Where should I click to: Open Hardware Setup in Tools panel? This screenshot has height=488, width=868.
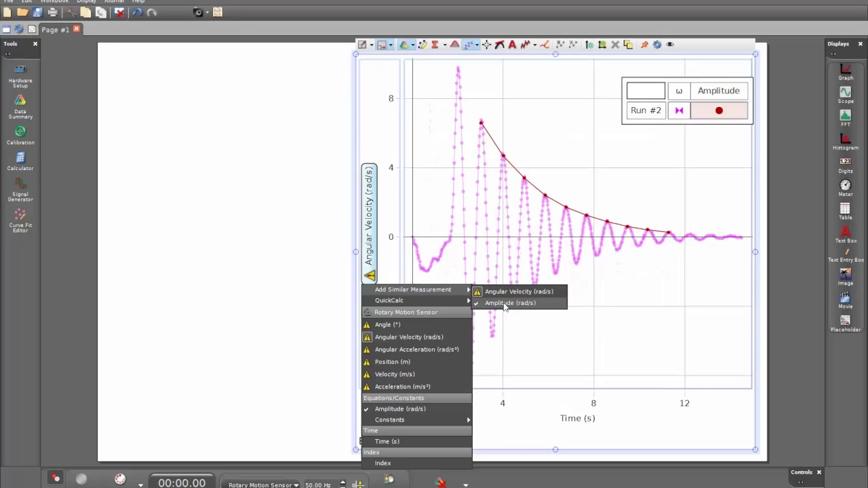(20, 76)
